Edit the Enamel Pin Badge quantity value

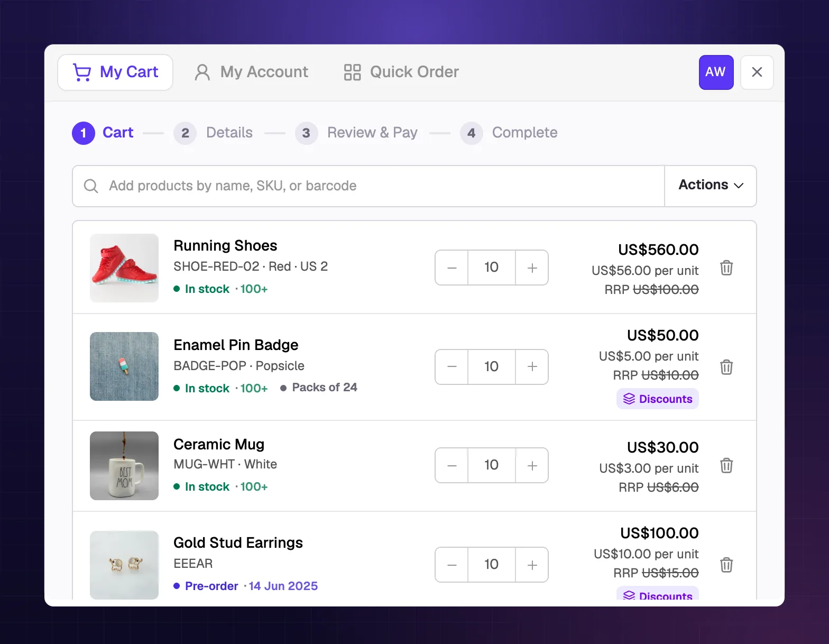492,367
